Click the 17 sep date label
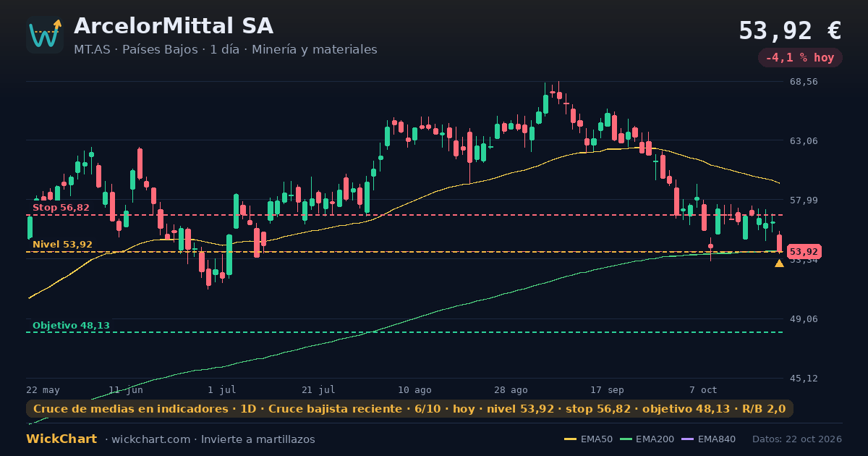Screen dimensions: 868x456 coord(607,389)
